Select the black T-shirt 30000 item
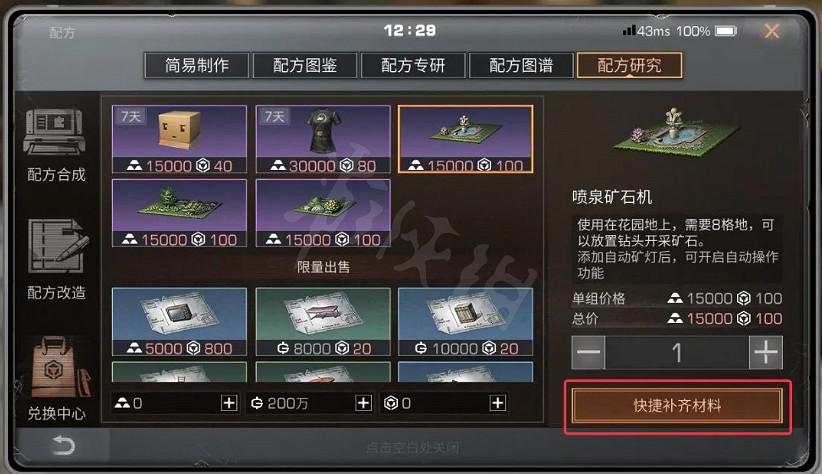Screen dimensions: 822x474 click(323, 139)
